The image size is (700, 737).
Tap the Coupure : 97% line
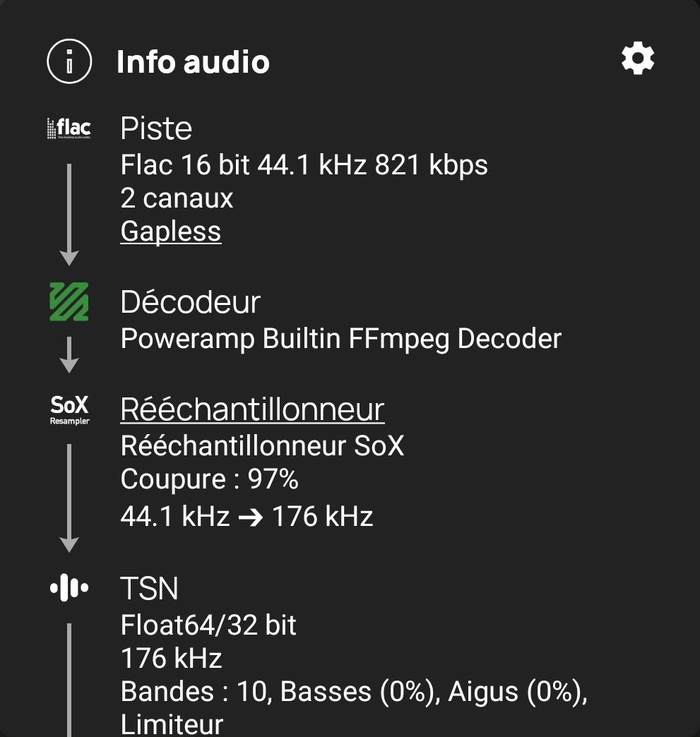point(209,479)
